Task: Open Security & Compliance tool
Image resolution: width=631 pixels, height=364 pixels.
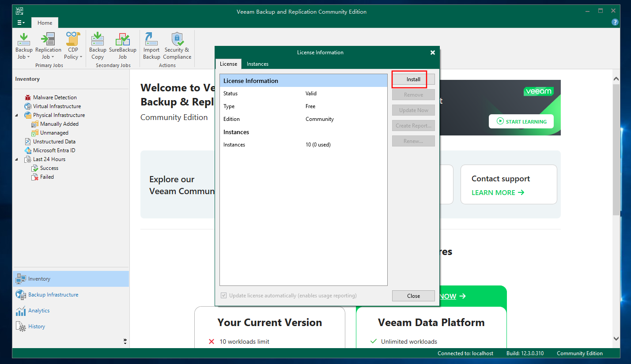Action: tap(177, 45)
